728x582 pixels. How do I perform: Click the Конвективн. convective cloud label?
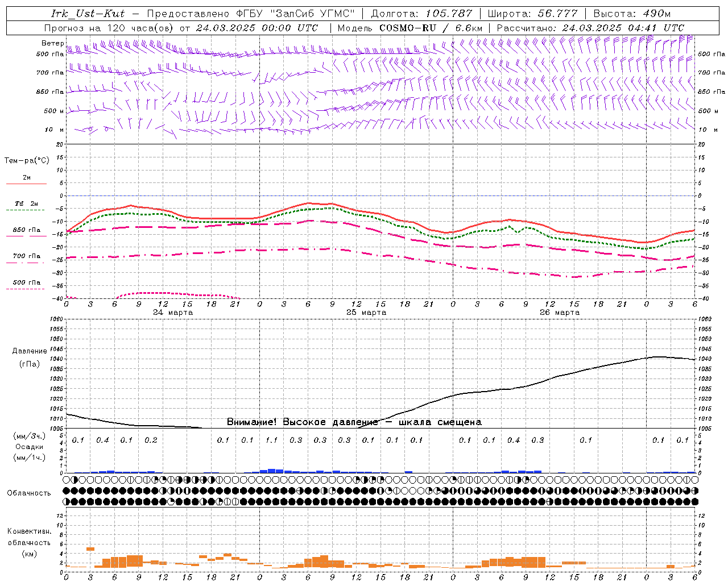point(29,531)
